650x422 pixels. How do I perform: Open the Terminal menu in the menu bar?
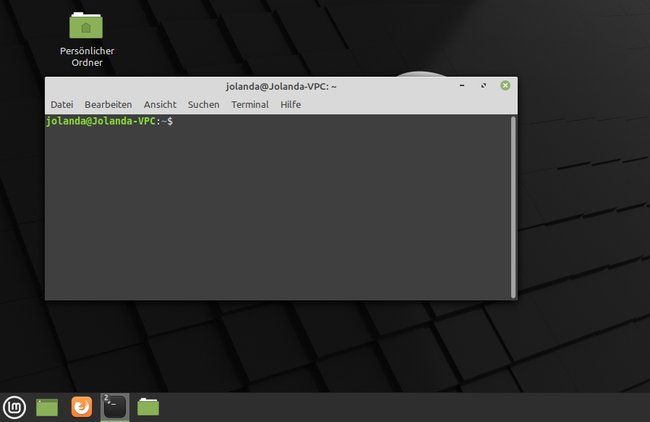tap(250, 104)
